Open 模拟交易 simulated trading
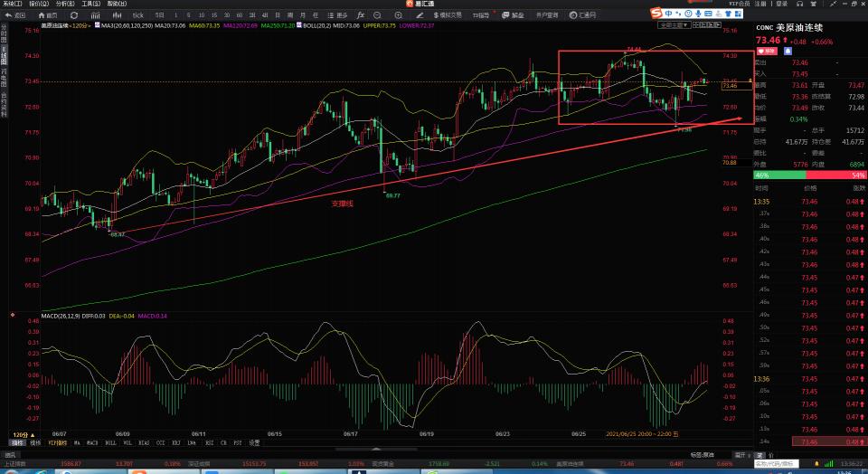This screenshot has width=868, height=474. point(448,15)
